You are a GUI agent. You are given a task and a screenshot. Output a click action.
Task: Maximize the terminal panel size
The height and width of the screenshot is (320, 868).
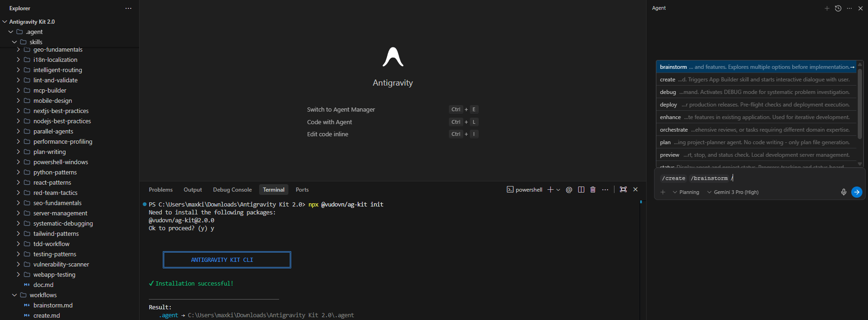(623, 189)
